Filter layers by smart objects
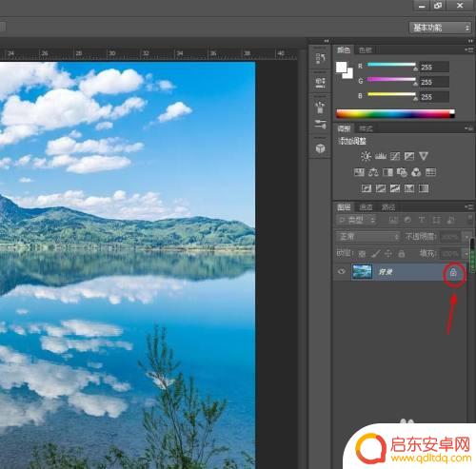The image size is (476, 469). (450, 220)
